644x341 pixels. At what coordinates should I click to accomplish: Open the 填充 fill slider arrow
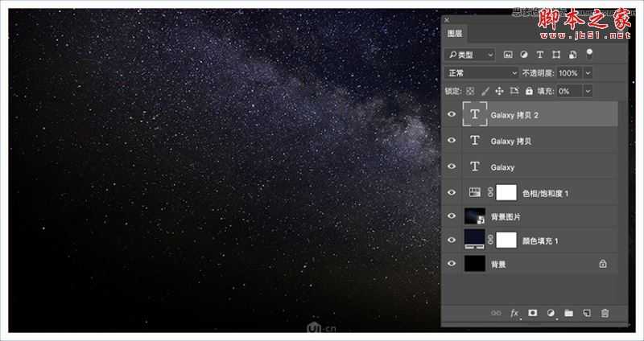point(588,91)
